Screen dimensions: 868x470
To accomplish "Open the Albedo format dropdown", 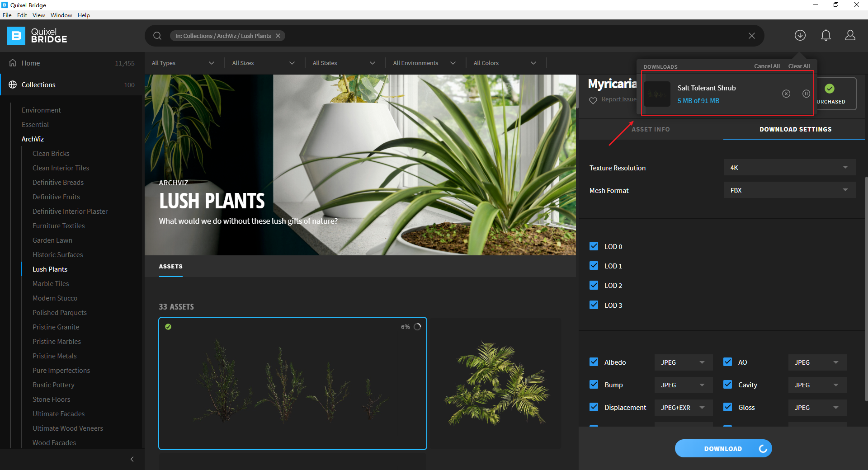I will coord(684,362).
